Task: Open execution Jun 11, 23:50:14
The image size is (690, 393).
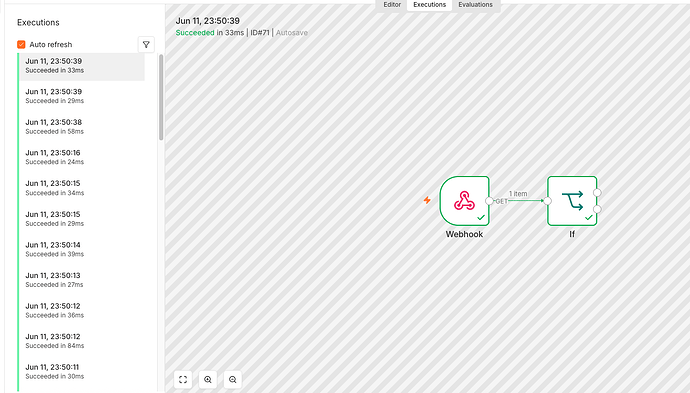Action: pos(81,249)
